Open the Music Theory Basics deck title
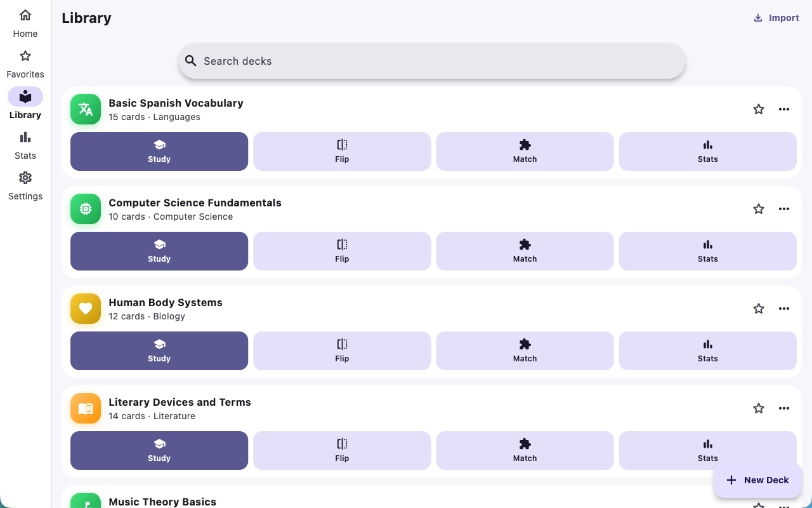 point(162,502)
